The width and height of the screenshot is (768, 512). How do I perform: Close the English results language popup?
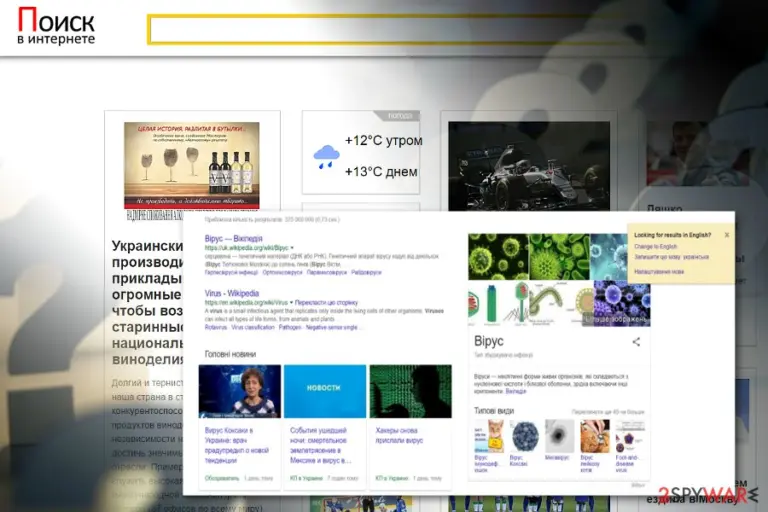coord(727,235)
